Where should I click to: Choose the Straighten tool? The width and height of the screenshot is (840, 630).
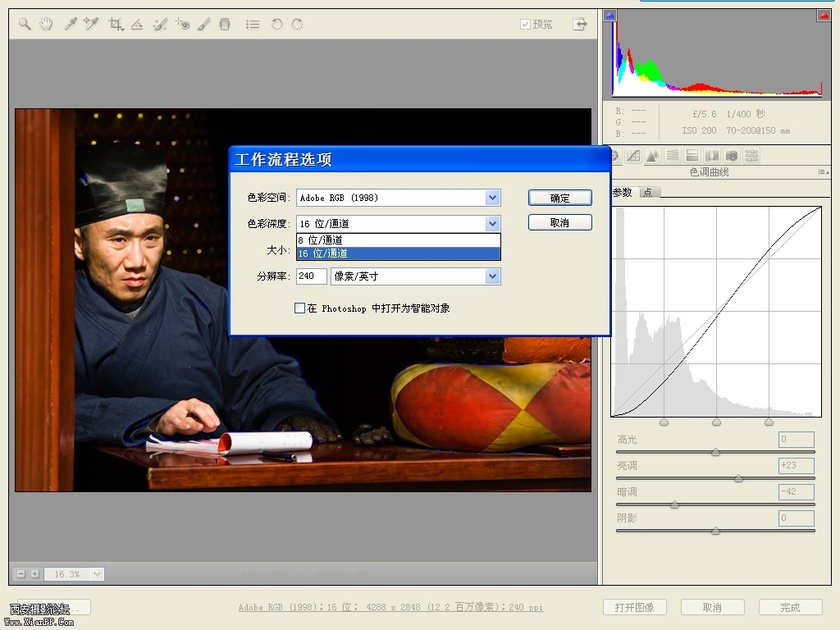click(x=137, y=25)
